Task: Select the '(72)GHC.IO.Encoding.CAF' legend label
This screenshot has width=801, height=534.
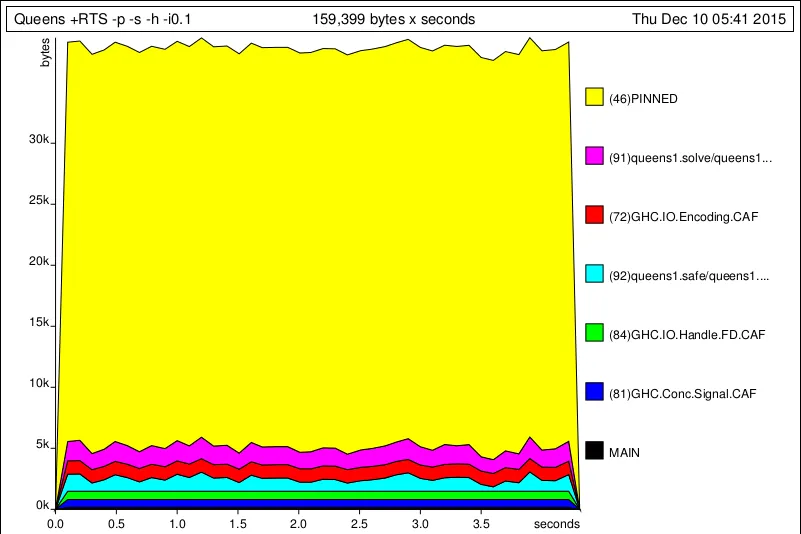Action: pyautogui.click(x=684, y=217)
